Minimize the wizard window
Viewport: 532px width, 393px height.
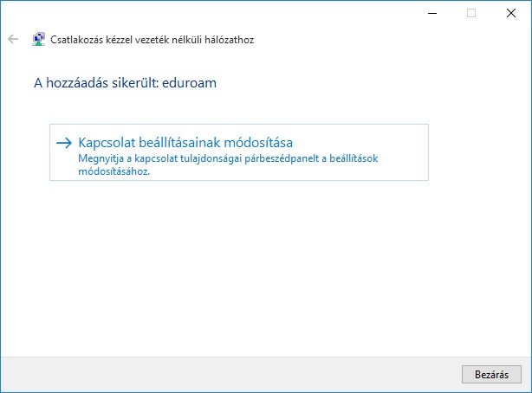(432, 13)
